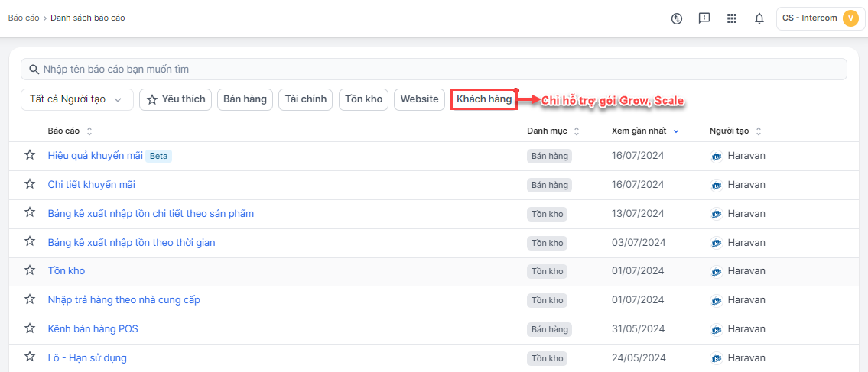868x372 pixels.
Task: Star Bảng kê xuất nhập tồn theo thời gian
Action: tap(30, 241)
